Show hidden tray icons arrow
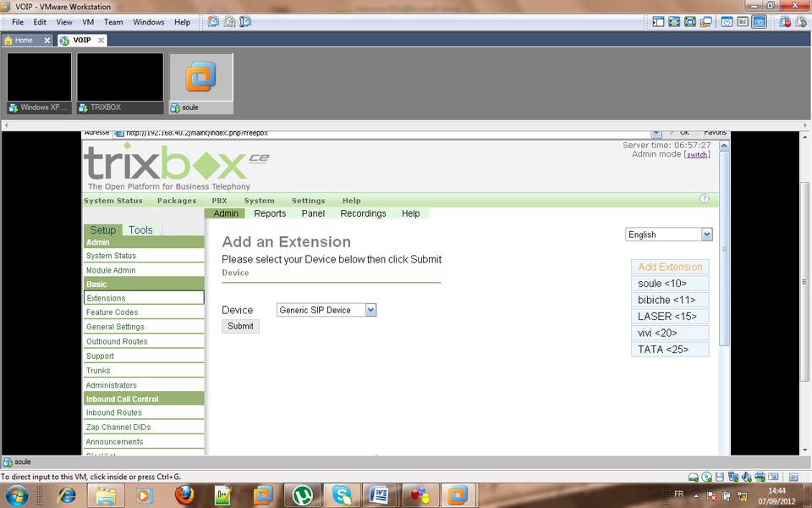Image resolution: width=812 pixels, height=508 pixels. pos(696,495)
